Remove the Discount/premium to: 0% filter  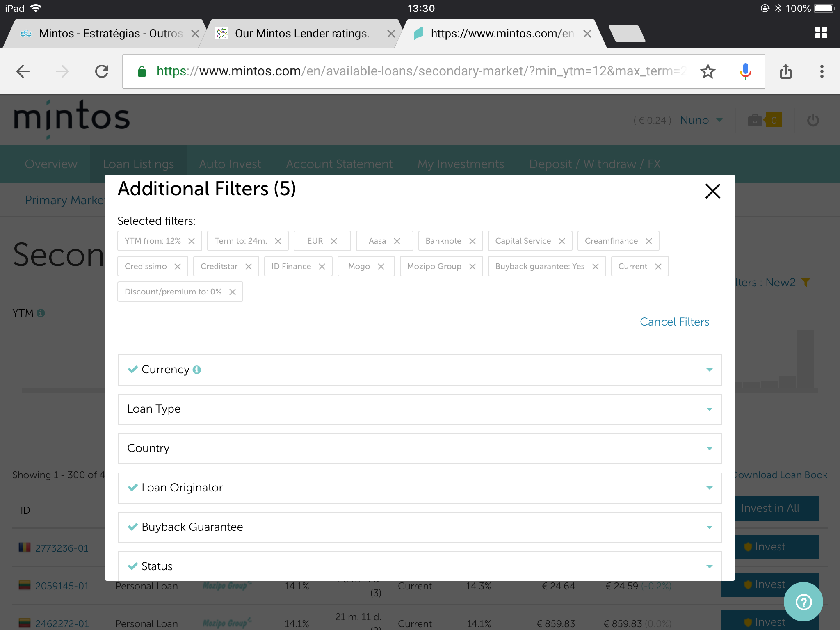click(x=233, y=292)
